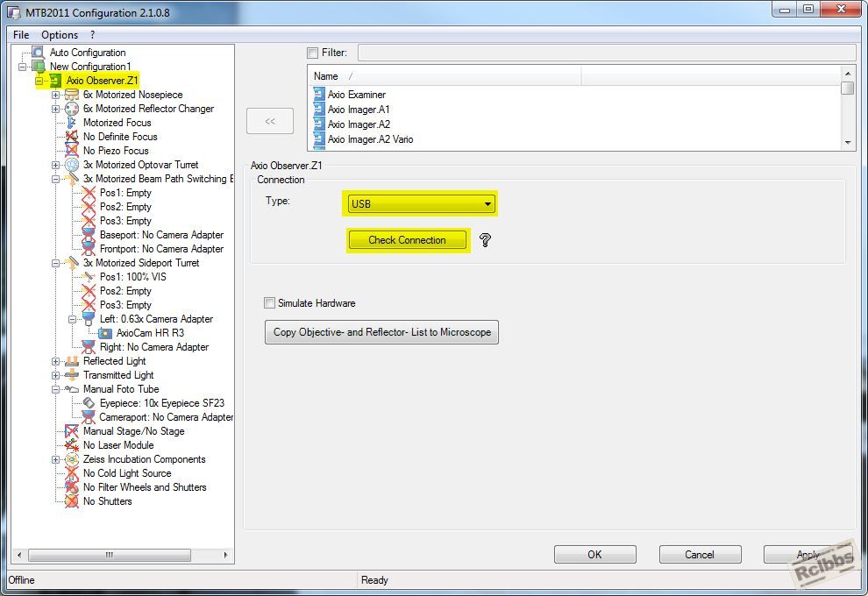Expand the Reflected Light node

click(55, 361)
